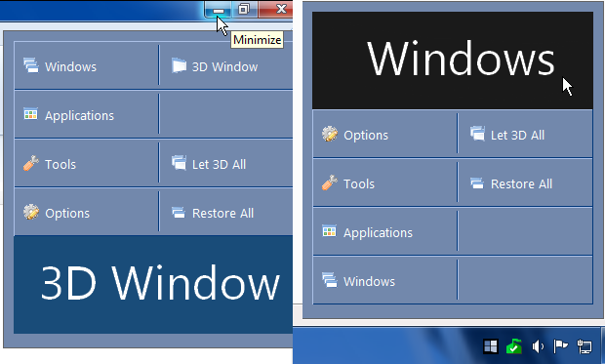
Task: Close the window with the red X
Action: pyautogui.click(x=275, y=9)
